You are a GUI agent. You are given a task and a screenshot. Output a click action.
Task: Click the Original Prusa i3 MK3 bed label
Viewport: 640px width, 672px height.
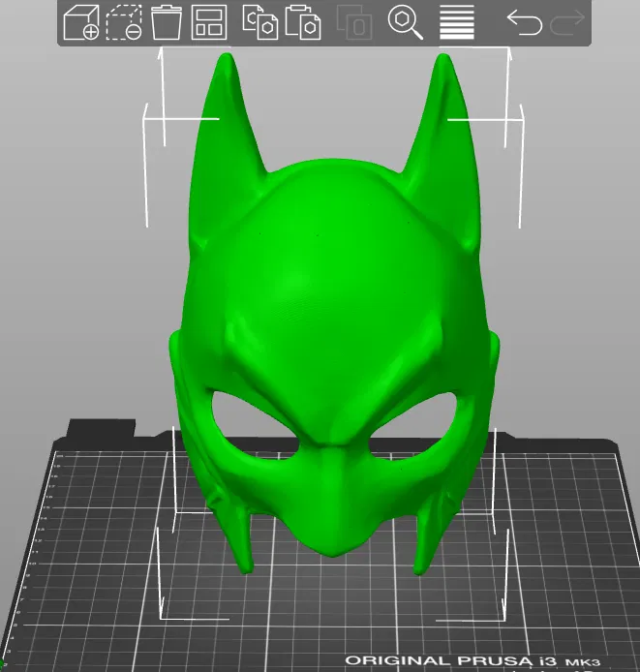(x=472, y=661)
